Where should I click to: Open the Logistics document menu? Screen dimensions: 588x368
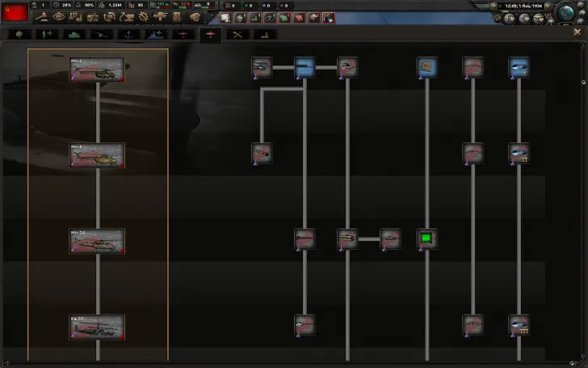(178, 17)
